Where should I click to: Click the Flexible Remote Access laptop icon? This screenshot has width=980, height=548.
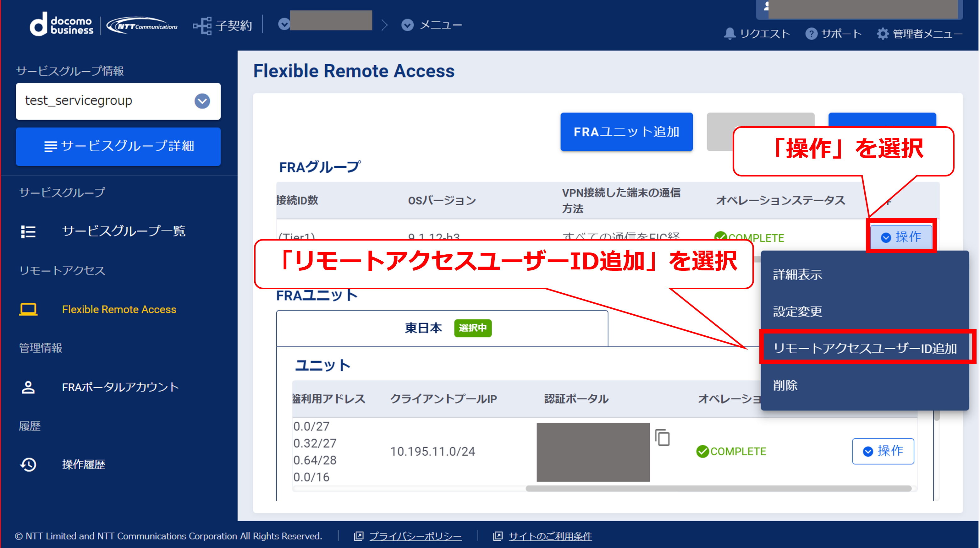28,309
